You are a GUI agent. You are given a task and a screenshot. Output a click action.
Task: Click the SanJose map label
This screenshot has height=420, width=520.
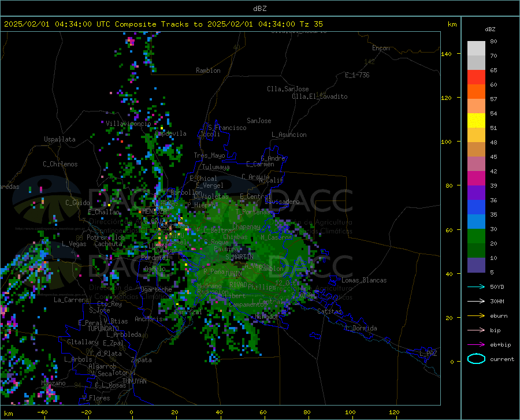[259, 121]
